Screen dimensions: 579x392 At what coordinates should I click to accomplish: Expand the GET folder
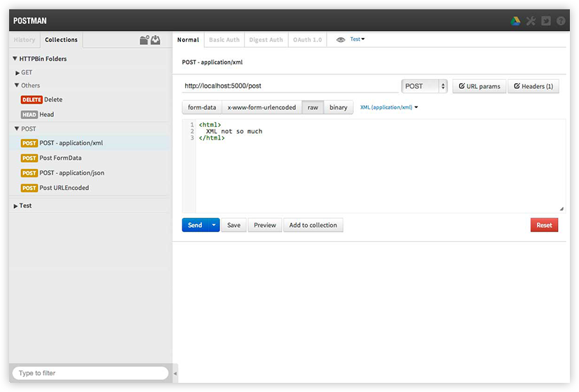point(18,73)
